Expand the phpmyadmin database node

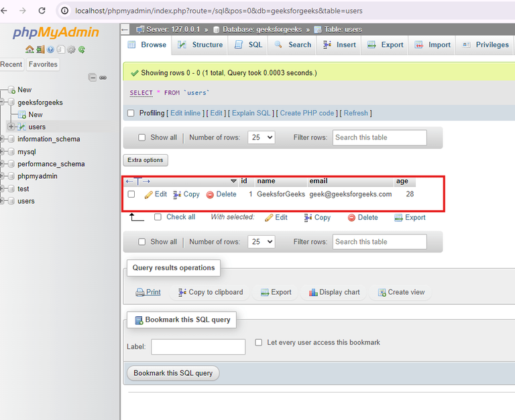pyautogui.click(x=1, y=176)
